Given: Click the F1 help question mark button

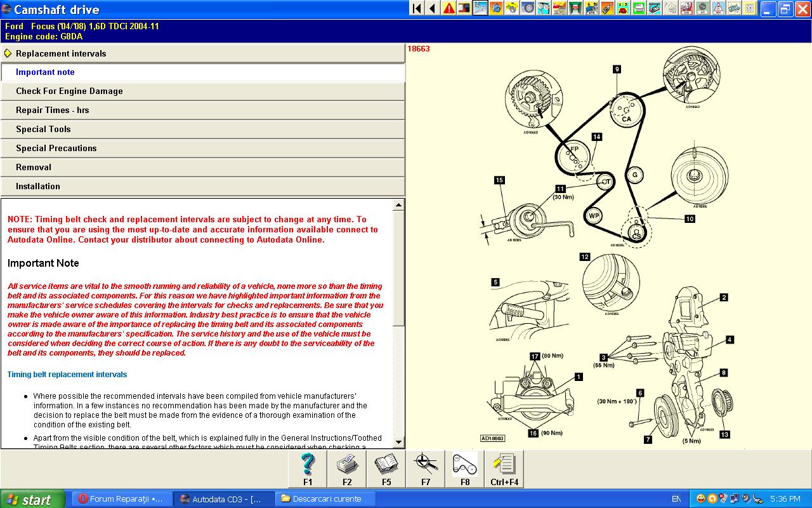Looking at the screenshot, I should coord(308,469).
